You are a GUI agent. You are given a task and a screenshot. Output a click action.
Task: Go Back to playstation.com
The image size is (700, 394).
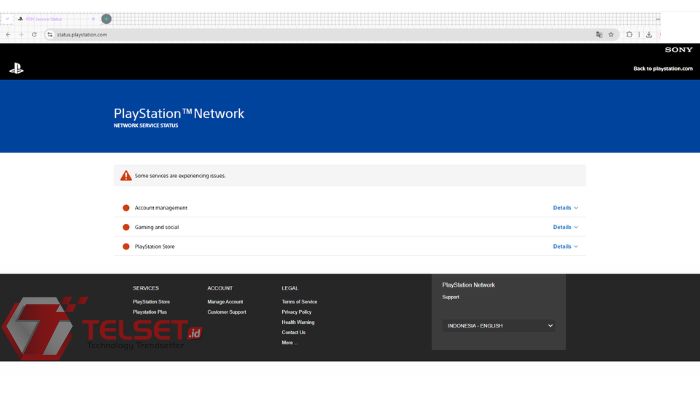pos(663,68)
